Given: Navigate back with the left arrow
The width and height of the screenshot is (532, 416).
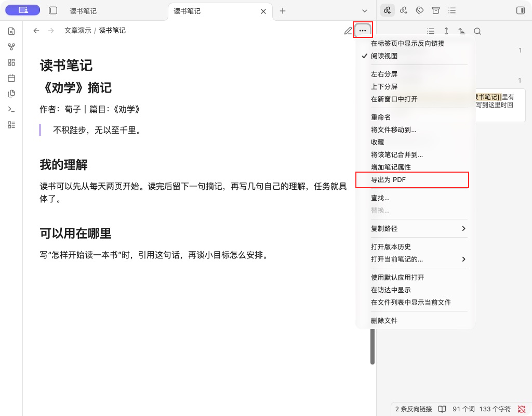Looking at the screenshot, I should pos(36,31).
